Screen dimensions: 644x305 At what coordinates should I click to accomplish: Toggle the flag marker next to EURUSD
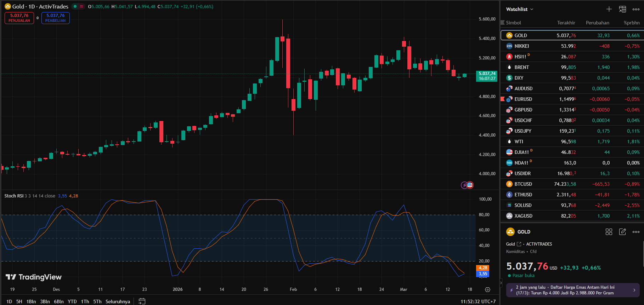502,99
